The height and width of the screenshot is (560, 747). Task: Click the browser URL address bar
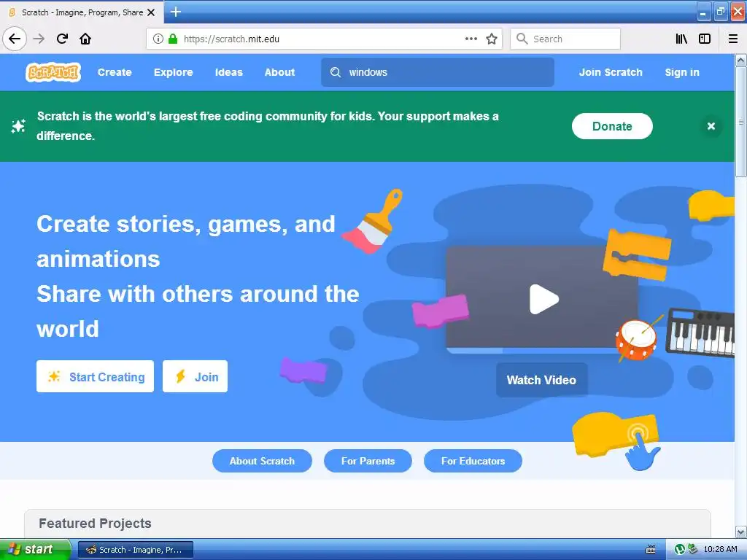point(323,39)
